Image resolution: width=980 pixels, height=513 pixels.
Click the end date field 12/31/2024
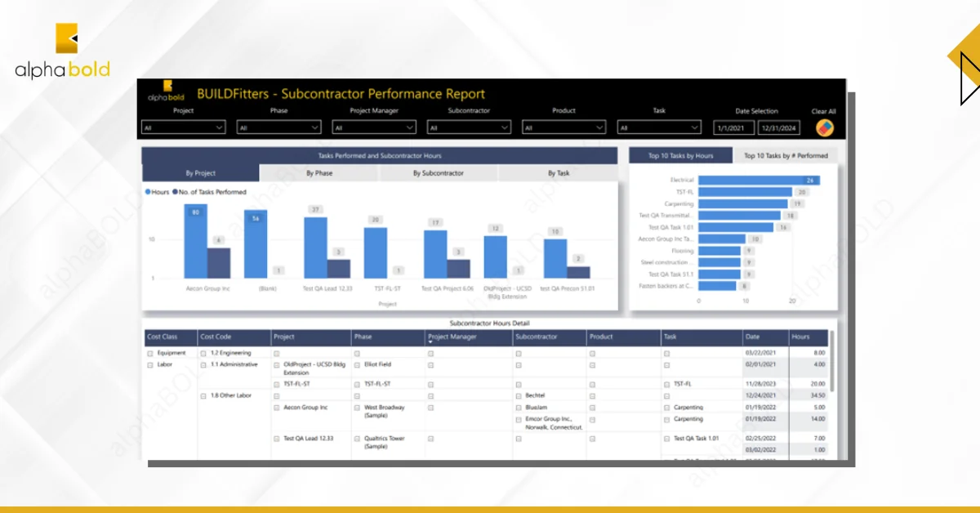tap(779, 127)
